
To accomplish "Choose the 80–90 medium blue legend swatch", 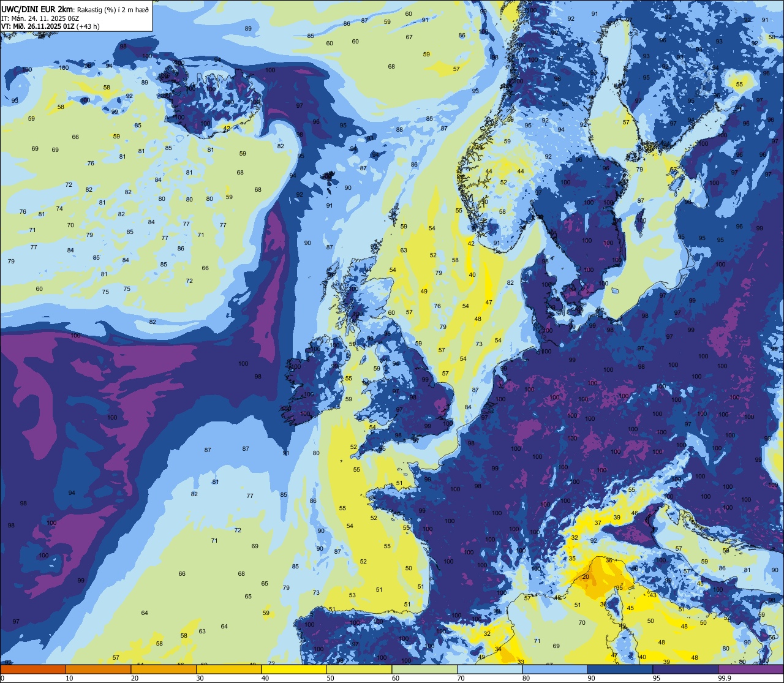I will coord(555,669).
